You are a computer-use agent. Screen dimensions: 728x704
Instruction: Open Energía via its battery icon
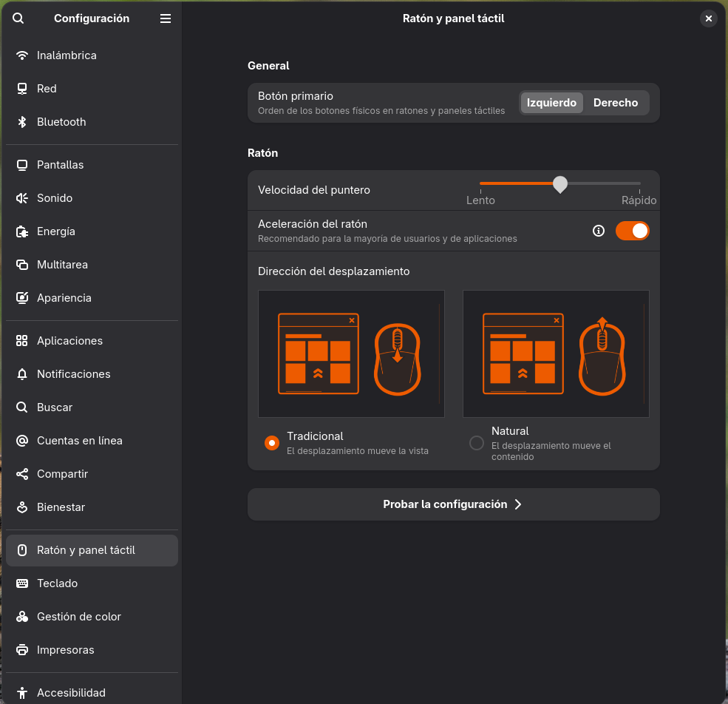click(22, 231)
